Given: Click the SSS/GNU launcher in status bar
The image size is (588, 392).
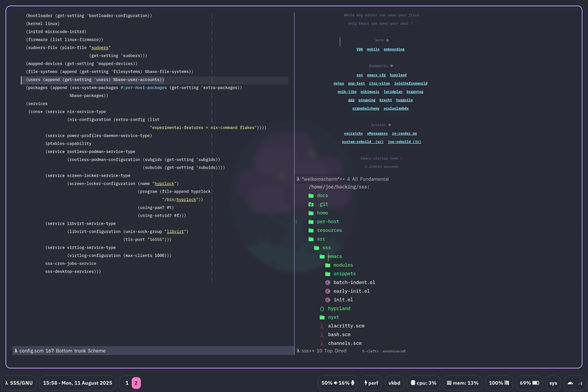Looking at the screenshot, I should [x=18, y=383].
